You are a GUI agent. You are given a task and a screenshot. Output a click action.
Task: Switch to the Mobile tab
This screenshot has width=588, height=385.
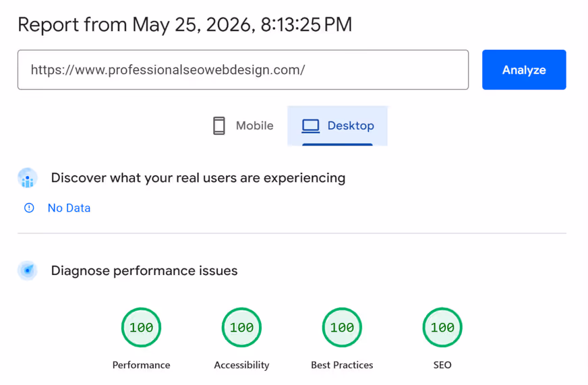pos(243,125)
